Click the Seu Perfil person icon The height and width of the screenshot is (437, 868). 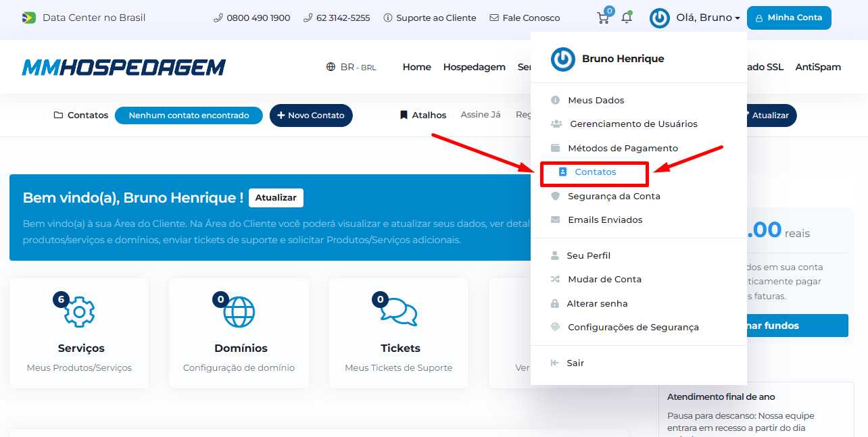click(x=555, y=255)
